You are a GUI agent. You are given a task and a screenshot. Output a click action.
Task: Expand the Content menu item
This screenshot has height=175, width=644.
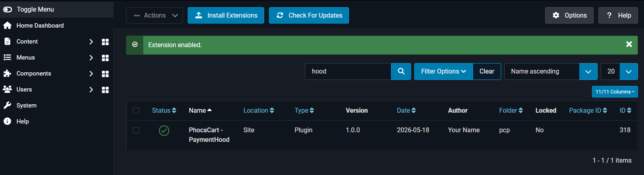pos(27,42)
